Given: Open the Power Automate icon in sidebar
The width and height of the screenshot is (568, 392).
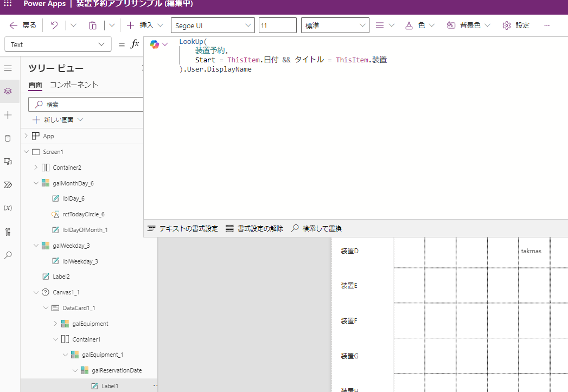Looking at the screenshot, I should pos(8,185).
